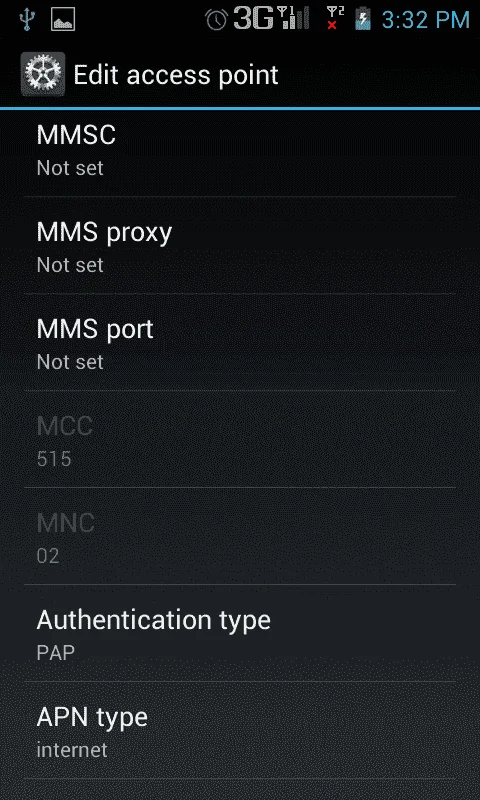Tap the Settings gear icon in header
480x800 pixels.
[43, 74]
